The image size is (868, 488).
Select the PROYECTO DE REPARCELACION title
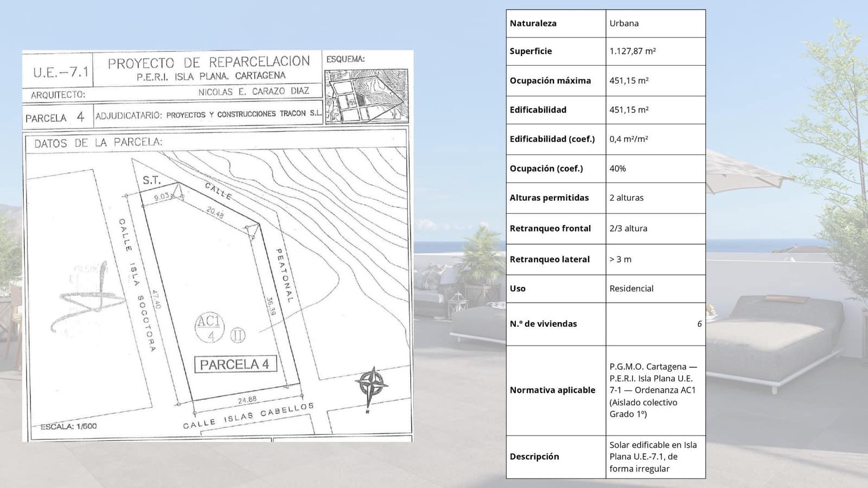click(x=208, y=64)
